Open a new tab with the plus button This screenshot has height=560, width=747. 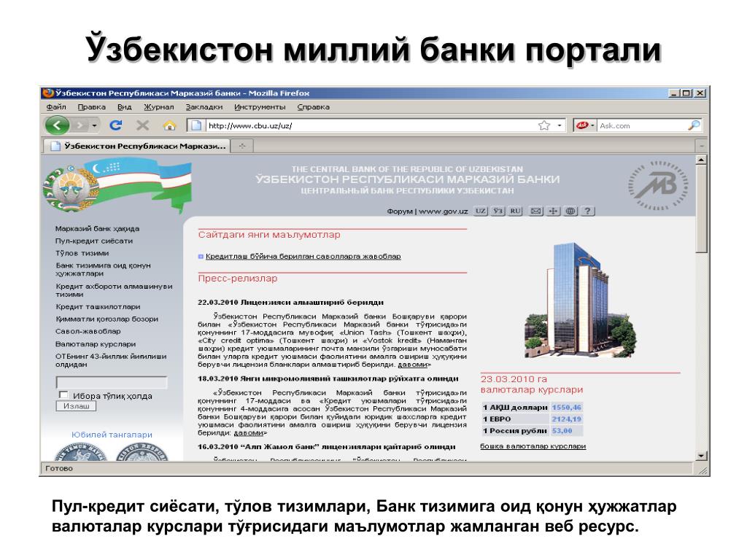242,146
